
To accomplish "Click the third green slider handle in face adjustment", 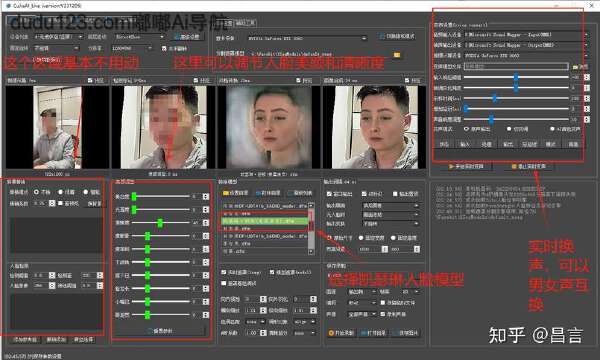I will (160, 223).
